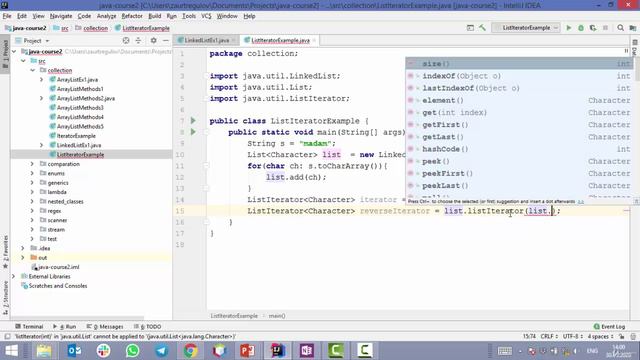Open OneNote from the taskbar

(x=307, y=351)
